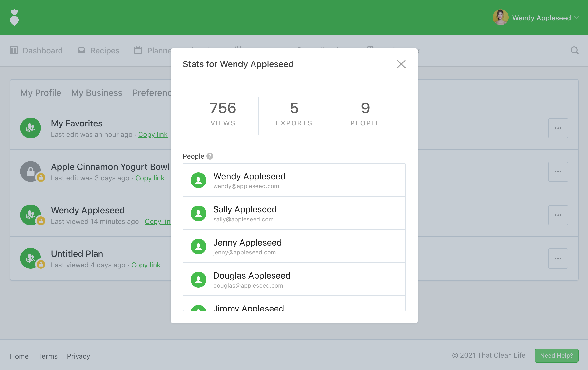Click Sally Appleseed's avatar icon
This screenshot has height=370, width=588.
198,213
